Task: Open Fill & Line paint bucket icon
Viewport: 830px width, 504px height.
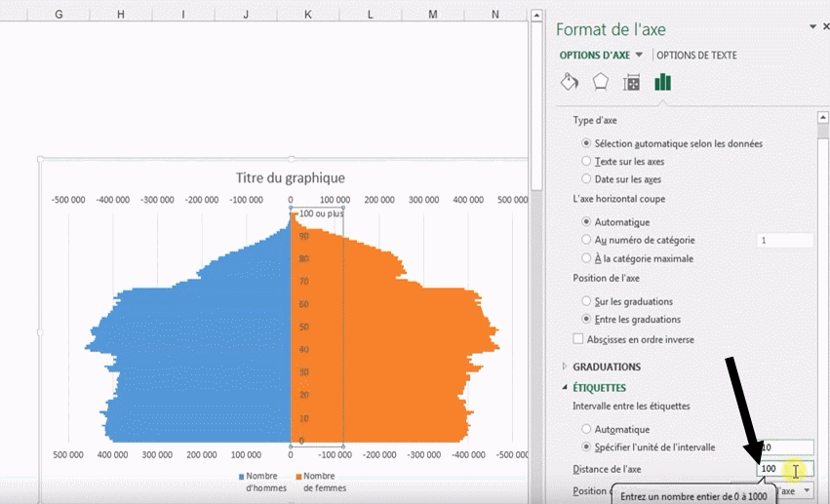Action: tap(570, 82)
